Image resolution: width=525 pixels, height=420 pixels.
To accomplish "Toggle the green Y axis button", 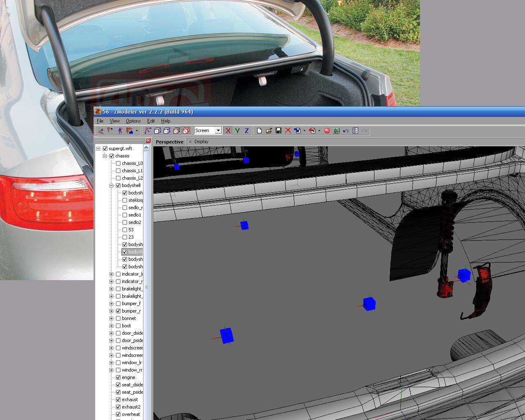I will 237,130.
